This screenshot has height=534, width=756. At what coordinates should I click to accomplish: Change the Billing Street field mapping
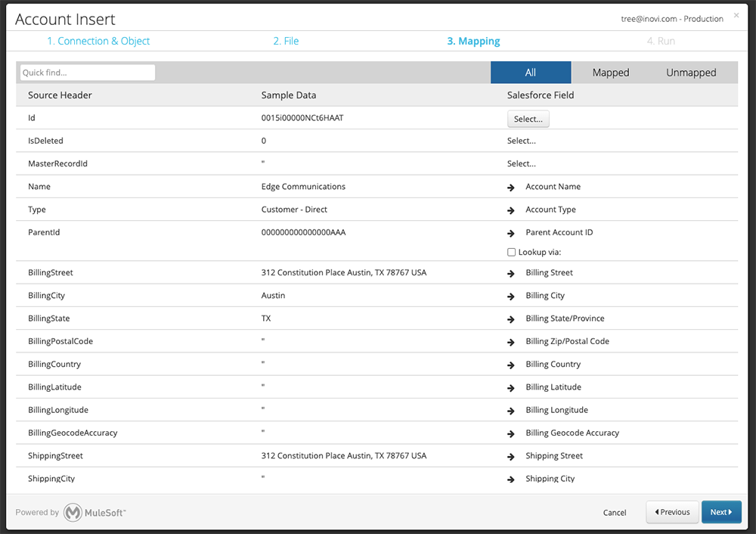click(549, 272)
